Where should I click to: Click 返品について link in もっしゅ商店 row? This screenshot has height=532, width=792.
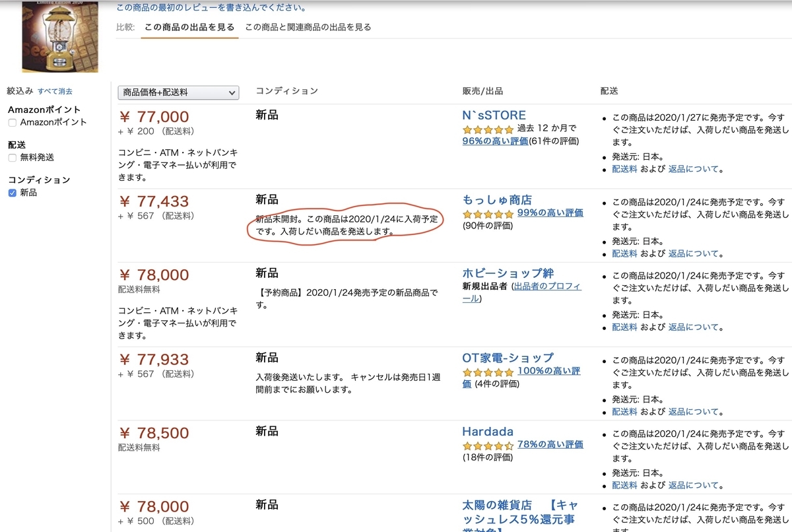coord(693,253)
